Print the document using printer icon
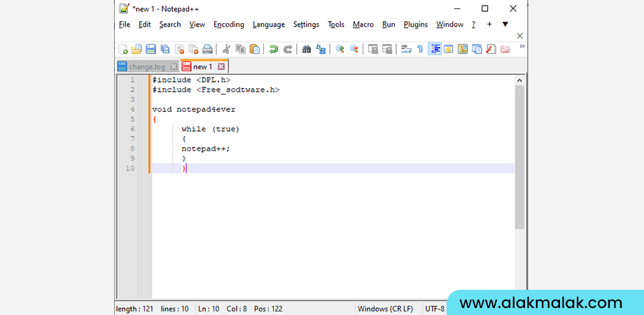The width and height of the screenshot is (644, 315). point(207,49)
